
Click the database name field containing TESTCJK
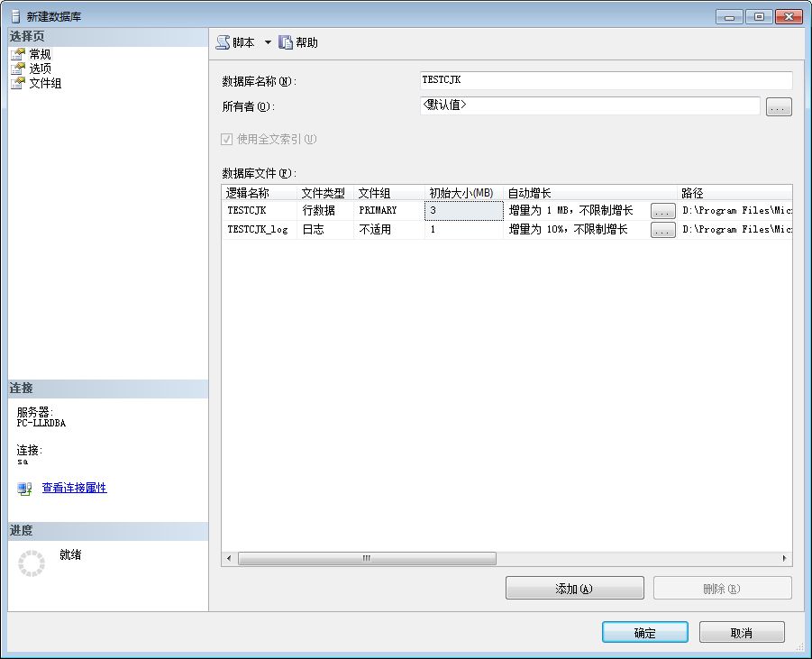click(x=606, y=80)
